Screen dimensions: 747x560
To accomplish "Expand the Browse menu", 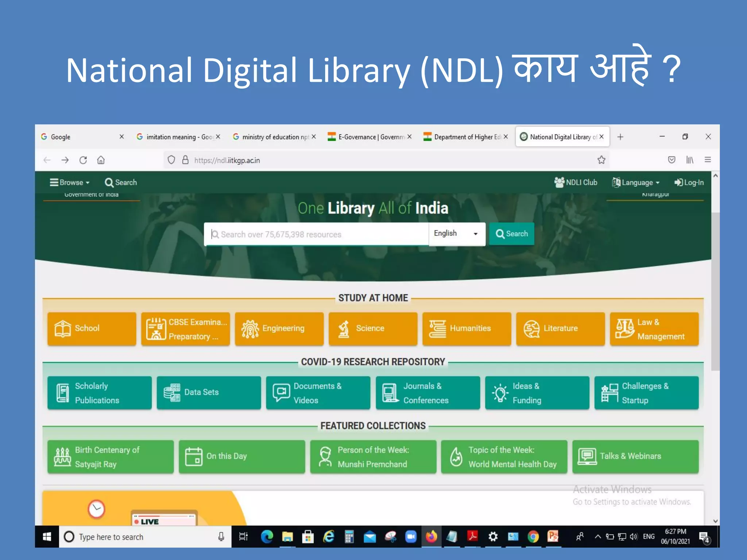I will click(70, 182).
